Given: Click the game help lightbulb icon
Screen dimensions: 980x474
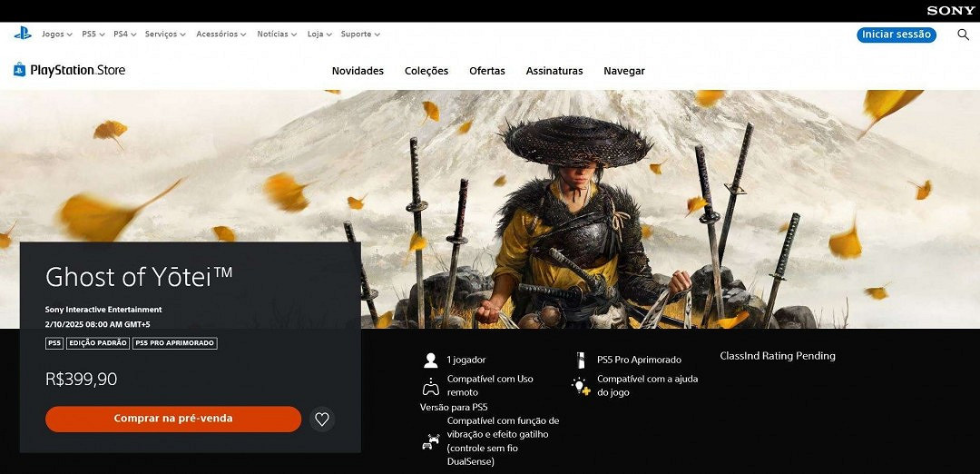Looking at the screenshot, I should [581, 386].
